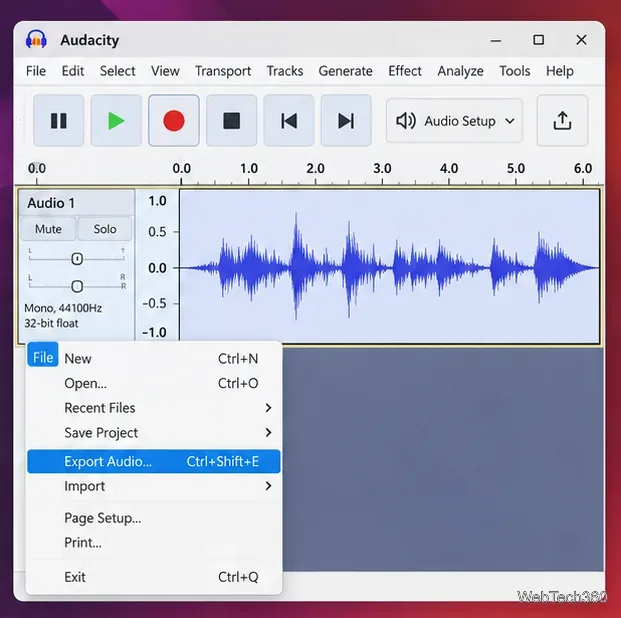The height and width of the screenshot is (618, 621).
Task: Click the Audacity headphones logo icon
Action: coord(36,40)
